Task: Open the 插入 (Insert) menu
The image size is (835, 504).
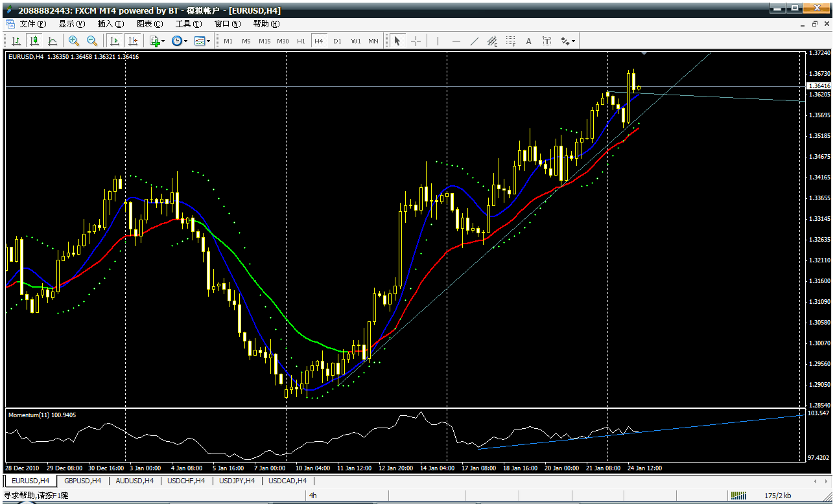Action: pyautogui.click(x=110, y=24)
